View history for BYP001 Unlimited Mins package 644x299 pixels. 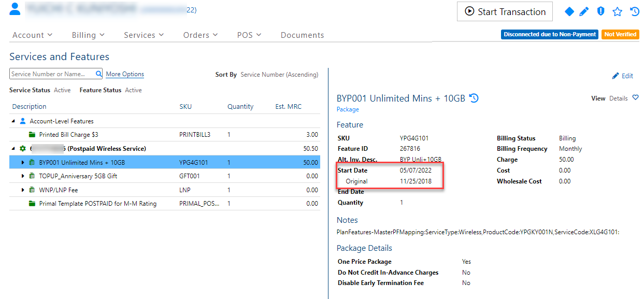point(474,98)
